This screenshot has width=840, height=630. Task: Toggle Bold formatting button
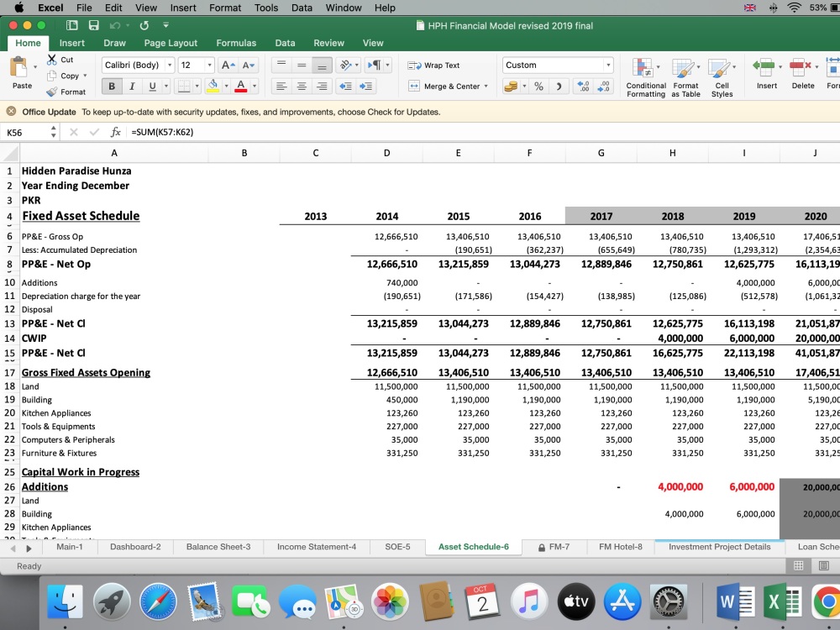tap(112, 86)
